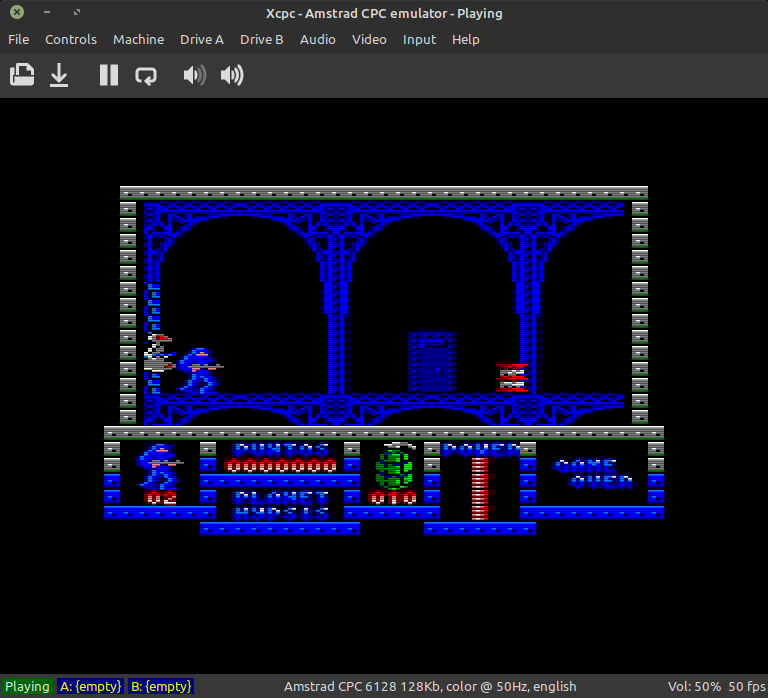Viewport: 768px width, 698px height.
Task: Click the red 02 lives counter
Action: 161,498
